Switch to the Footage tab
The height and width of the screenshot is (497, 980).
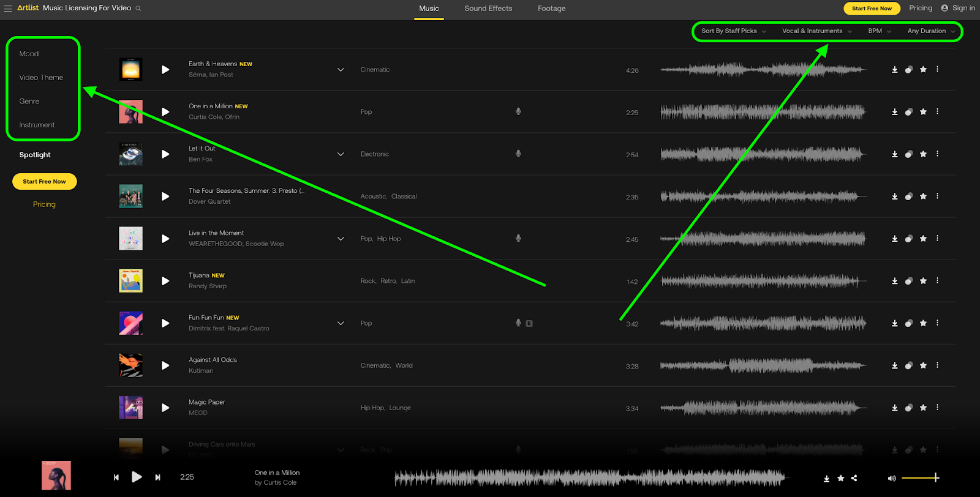tap(551, 9)
